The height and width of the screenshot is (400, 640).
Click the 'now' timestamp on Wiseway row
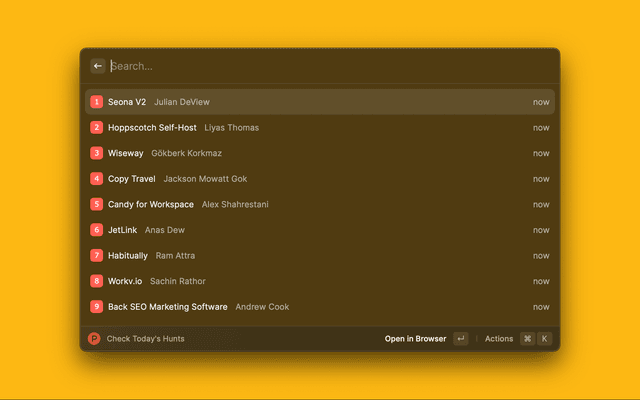tap(541, 153)
